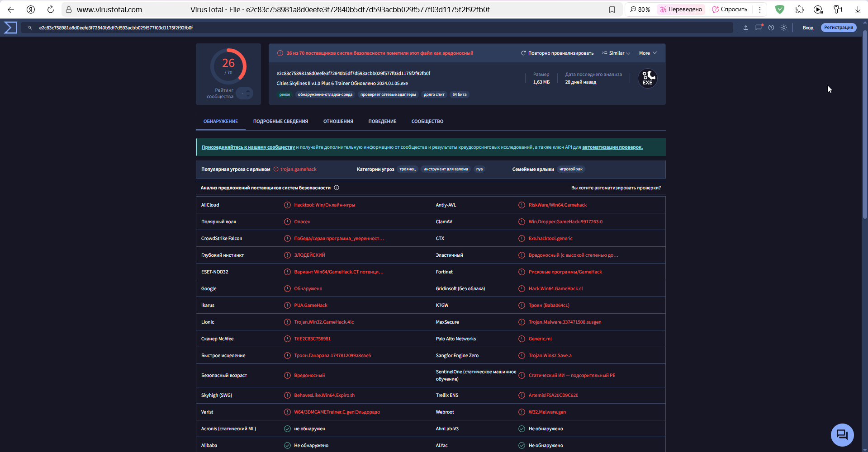The image size is (868, 452).
Task: Open the help question mark icon
Action: 771,28
